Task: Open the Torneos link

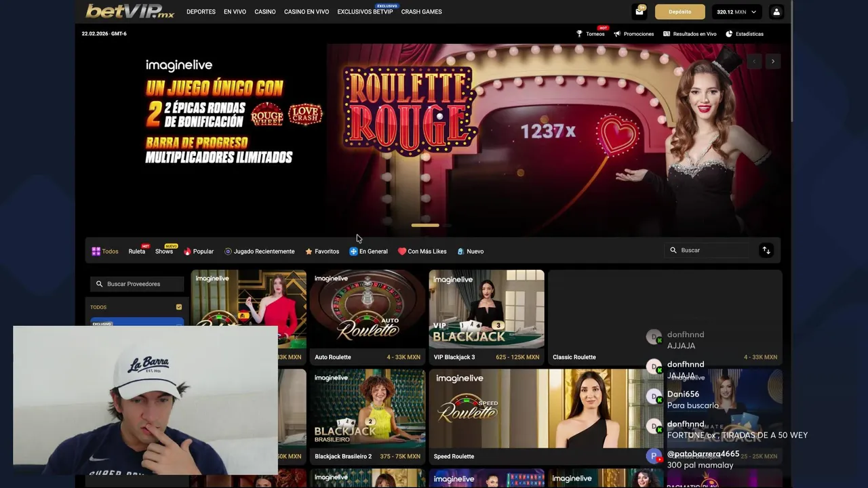Action: pos(595,34)
